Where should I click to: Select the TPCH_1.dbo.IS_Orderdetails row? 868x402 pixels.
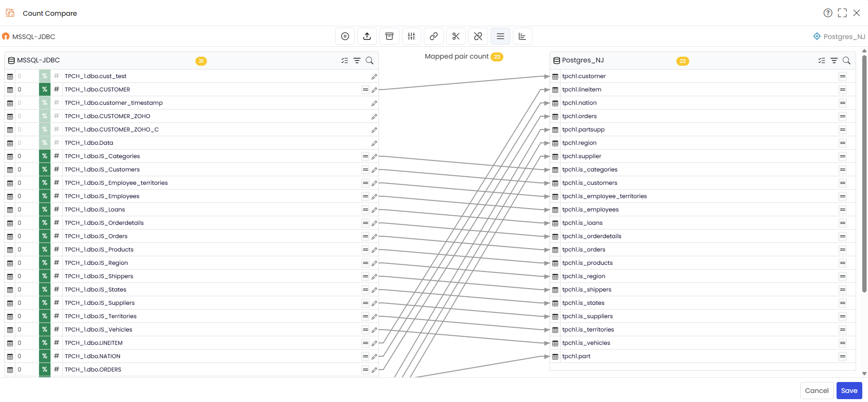click(192, 223)
